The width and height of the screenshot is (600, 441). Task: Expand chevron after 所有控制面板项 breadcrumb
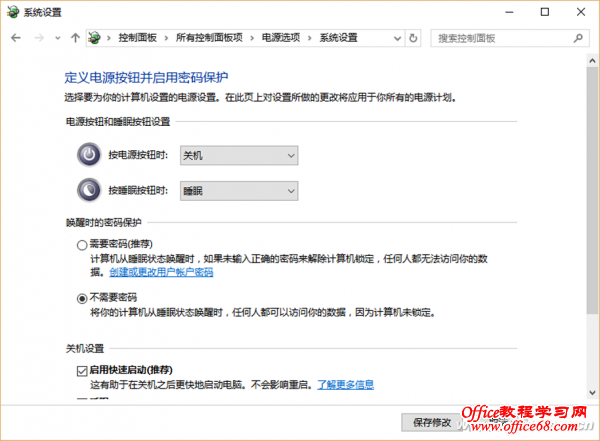[252, 38]
